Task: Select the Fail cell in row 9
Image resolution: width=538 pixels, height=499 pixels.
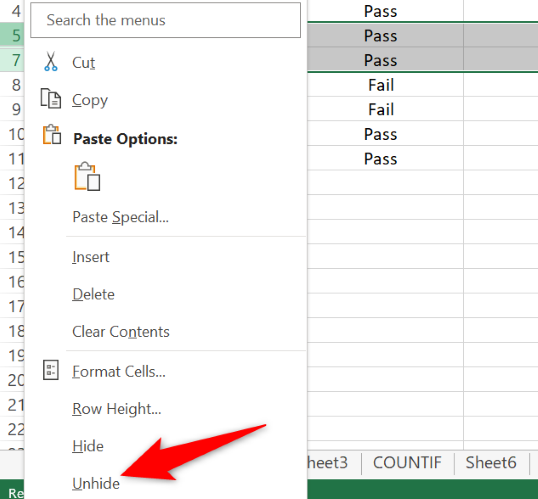Action: coord(381,109)
